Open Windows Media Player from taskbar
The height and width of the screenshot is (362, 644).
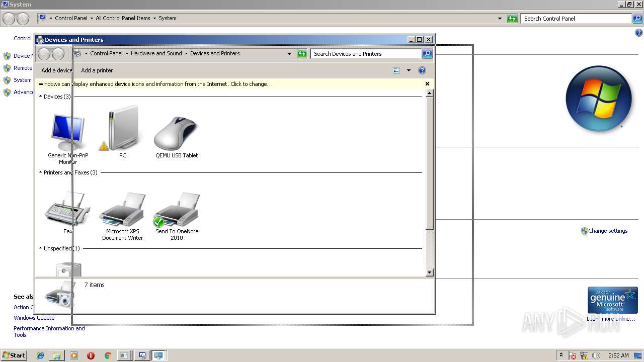pos(74,355)
